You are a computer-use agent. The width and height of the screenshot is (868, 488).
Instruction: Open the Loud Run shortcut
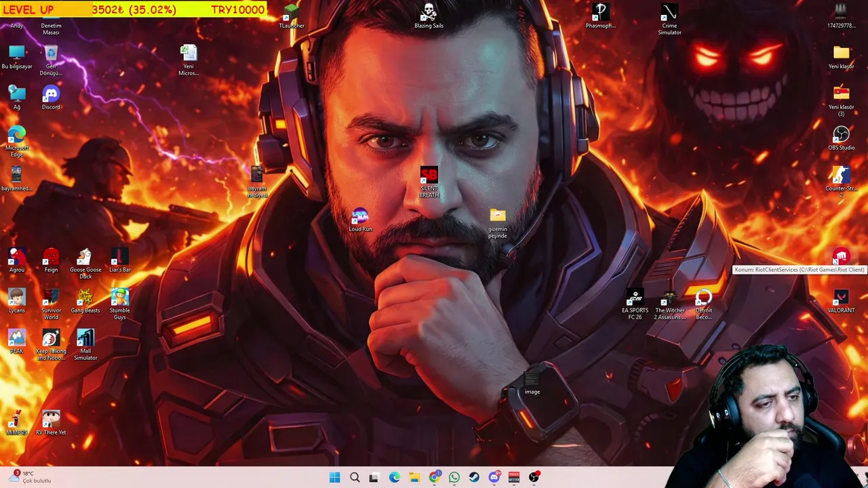click(x=360, y=220)
